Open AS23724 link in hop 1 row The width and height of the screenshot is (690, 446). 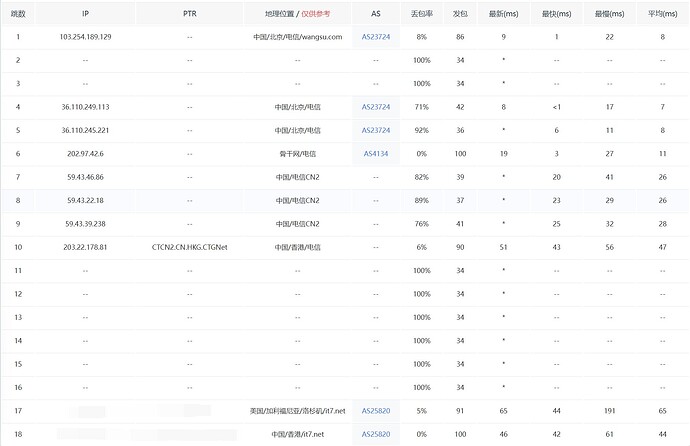tap(376, 37)
